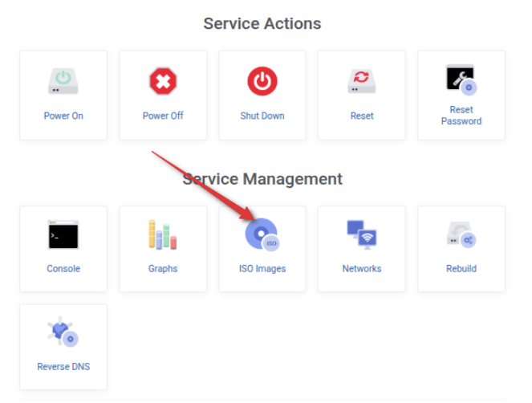
Task: Click the ISO Images disc icon
Action: (x=262, y=234)
